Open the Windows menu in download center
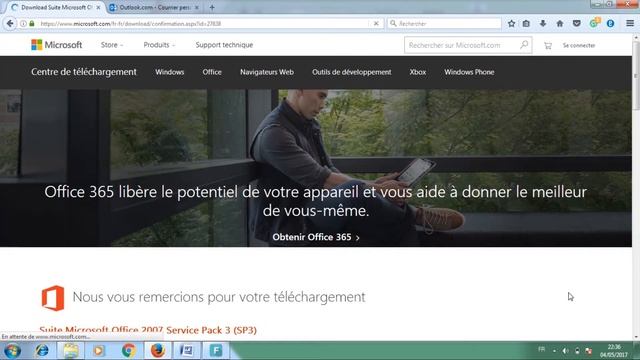Screen dimensions: 640x360 tap(169, 72)
